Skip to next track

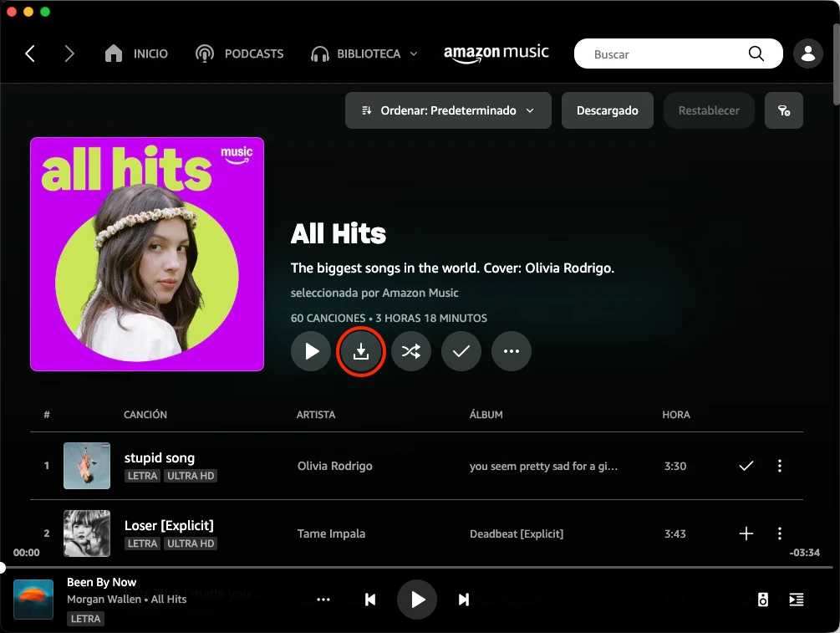click(x=464, y=600)
